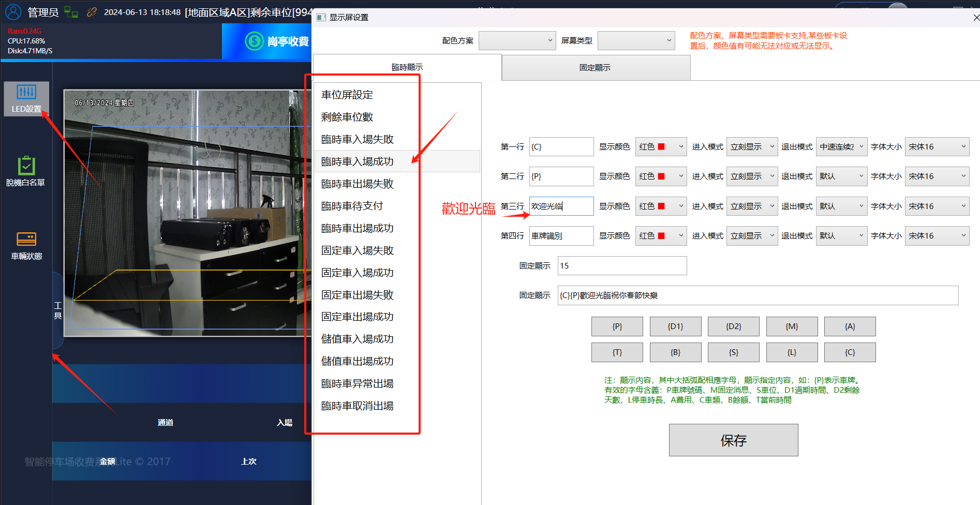Click the link chain icon in header

tap(92, 12)
